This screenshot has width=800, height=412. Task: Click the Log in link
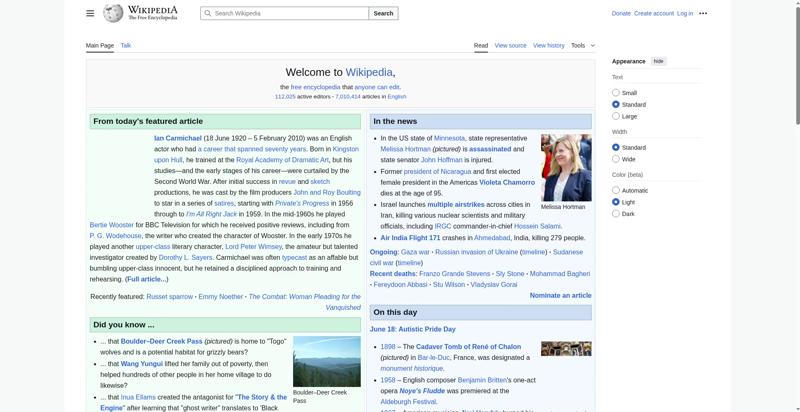(x=685, y=13)
